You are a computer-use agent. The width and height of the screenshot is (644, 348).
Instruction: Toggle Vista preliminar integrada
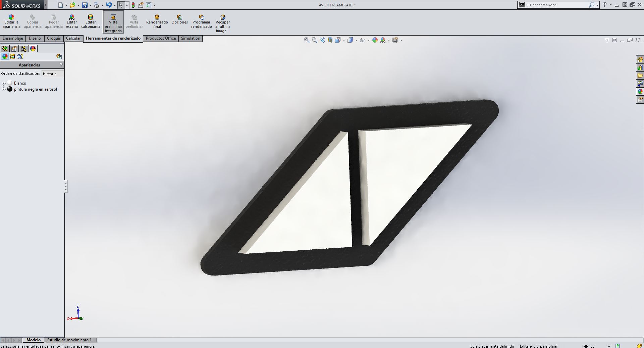click(x=113, y=22)
